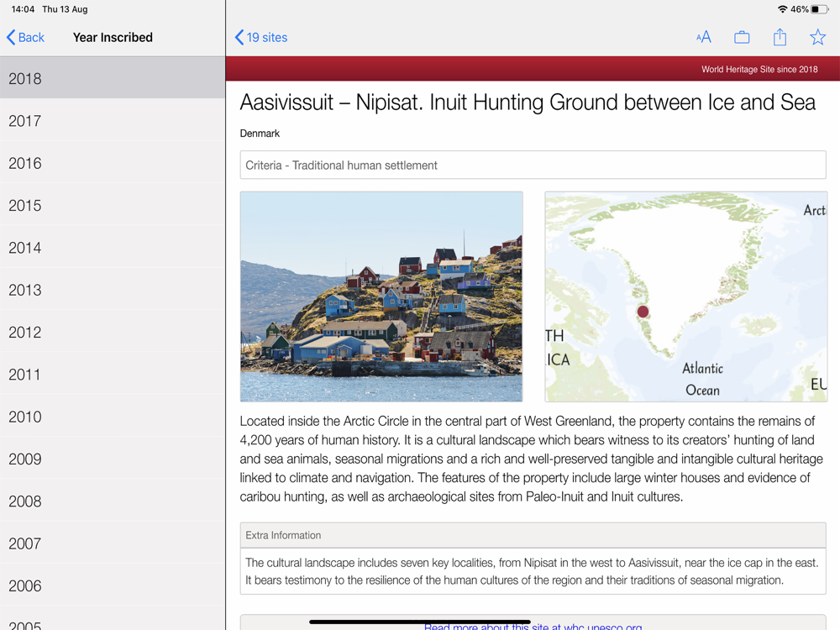Tap the text size AA icon
The width and height of the screenshot is (840, 630).
point(703,37)
